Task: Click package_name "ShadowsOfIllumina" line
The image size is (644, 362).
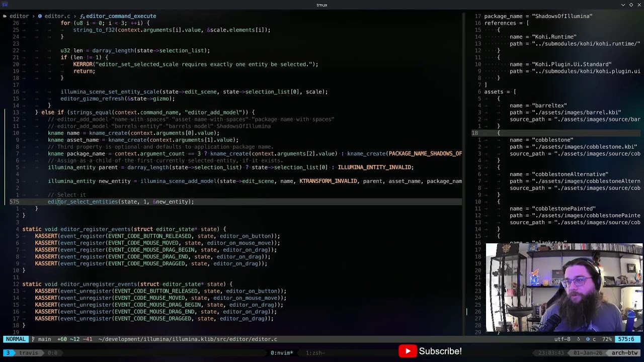Action: tap(538, 16)
